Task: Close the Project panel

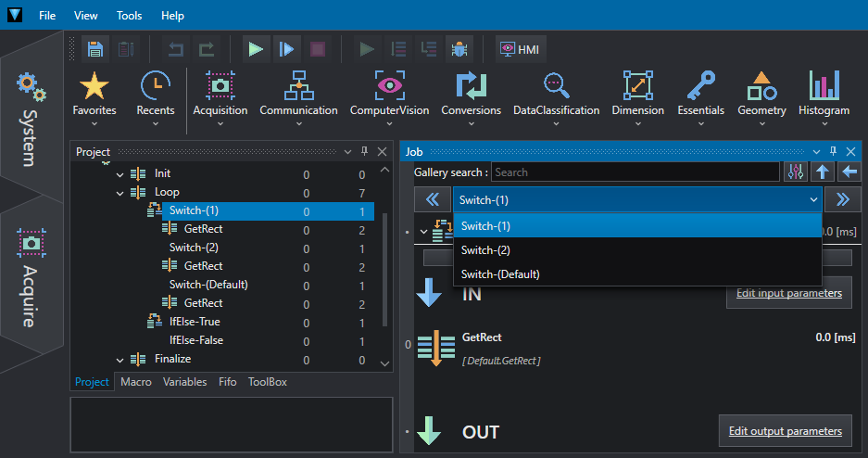Action: (382, 152)
